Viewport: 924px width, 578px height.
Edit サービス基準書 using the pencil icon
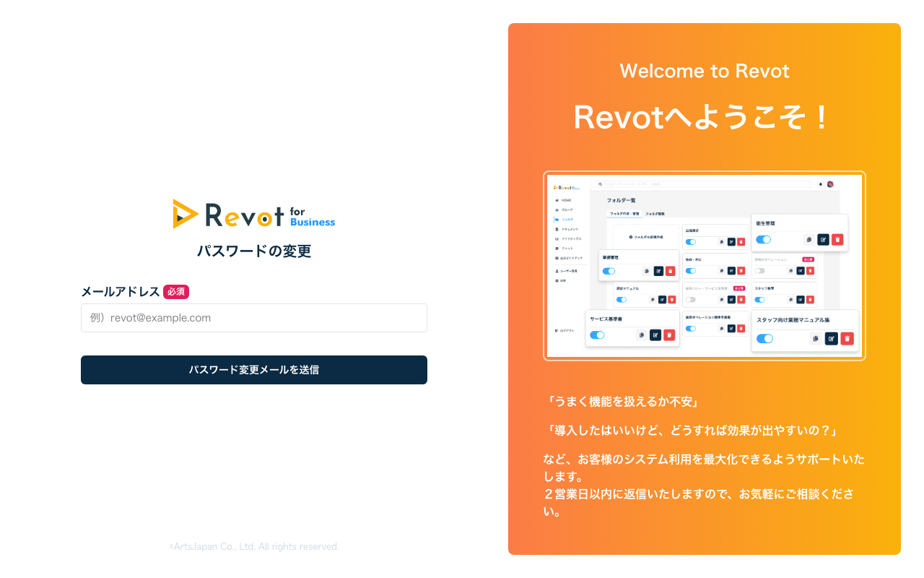656,335
